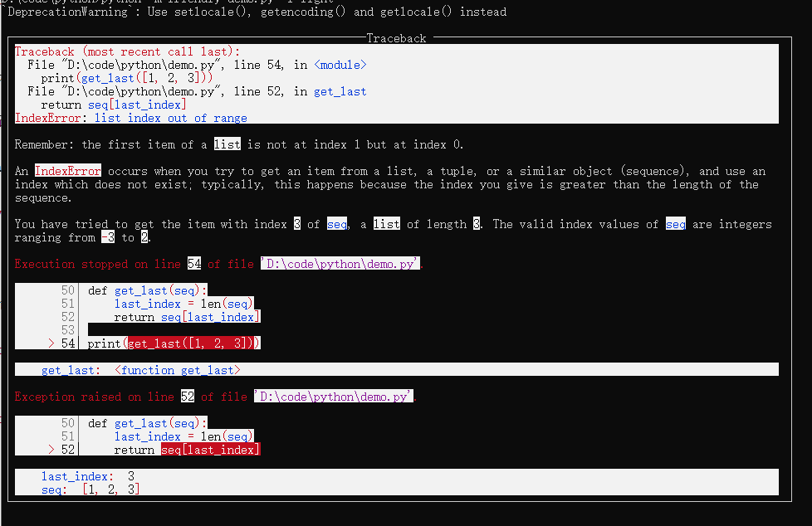
Task: Click the get_last function link in frame two
Action: click(x=342, y=91)
